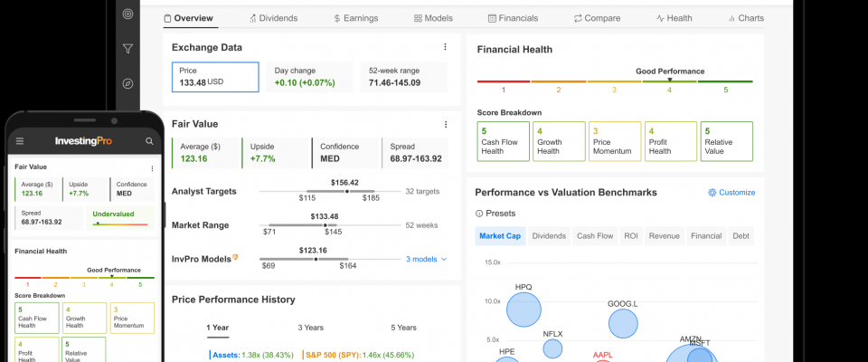Select the Financial preset

[706, 236]
